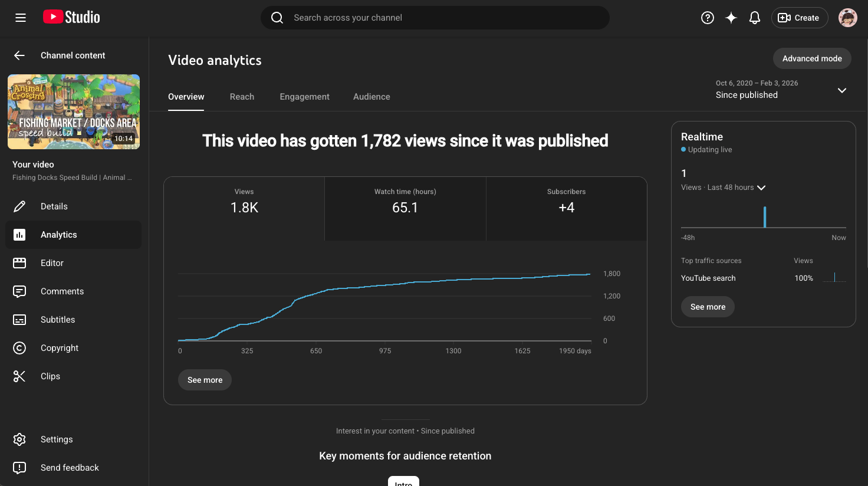Open the Subtitles section
This screenshot has height=486, width=868.
click(x=58, y=319)
